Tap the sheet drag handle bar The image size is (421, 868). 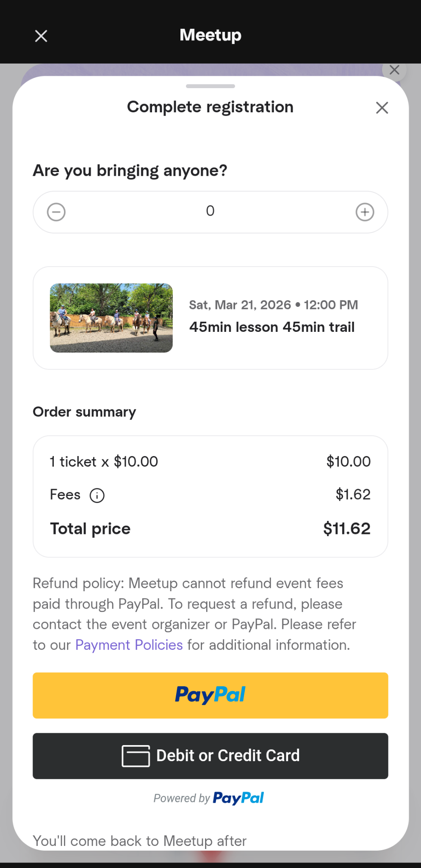(210, 86)
